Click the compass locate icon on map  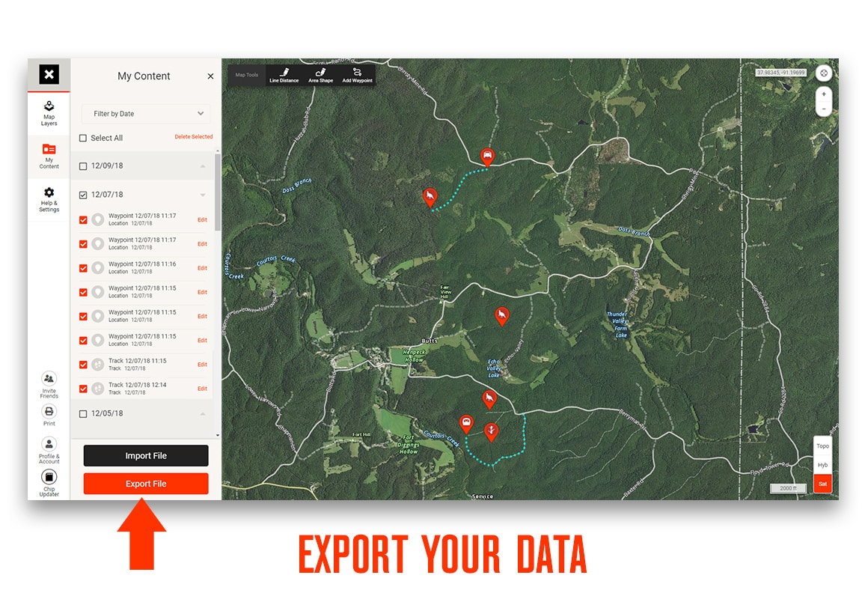823,73
